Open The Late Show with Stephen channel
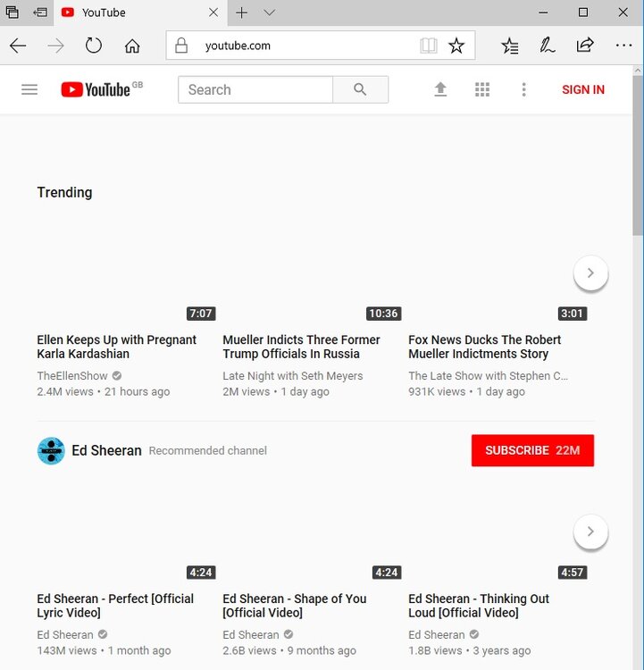 [488, 375]
